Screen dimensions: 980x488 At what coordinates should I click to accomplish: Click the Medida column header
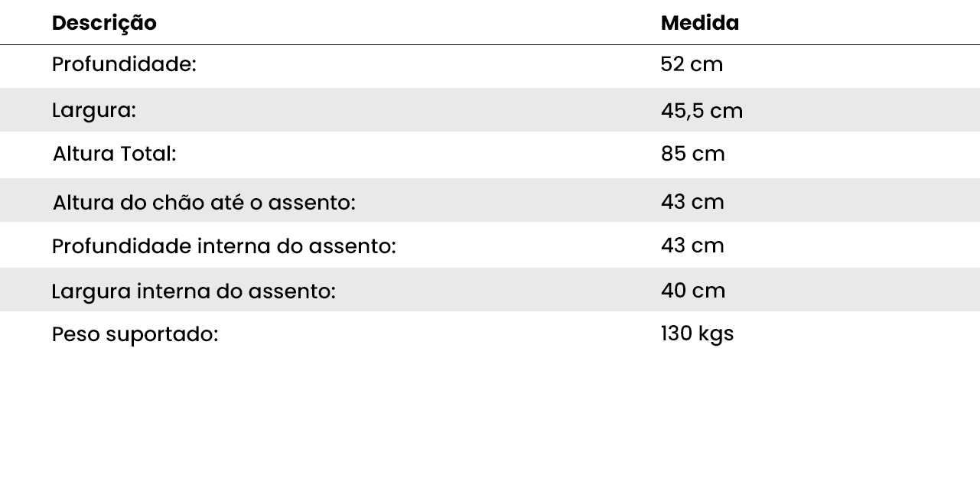pyautogui.click(x=700, y=23)
